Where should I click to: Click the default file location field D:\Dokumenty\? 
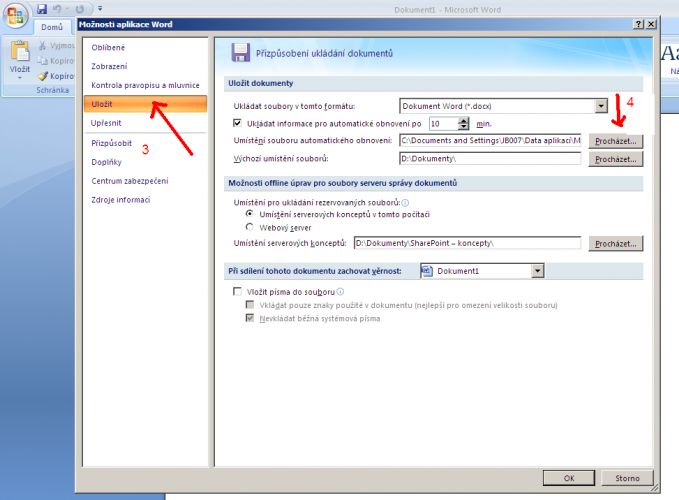[x=490, y=158]
